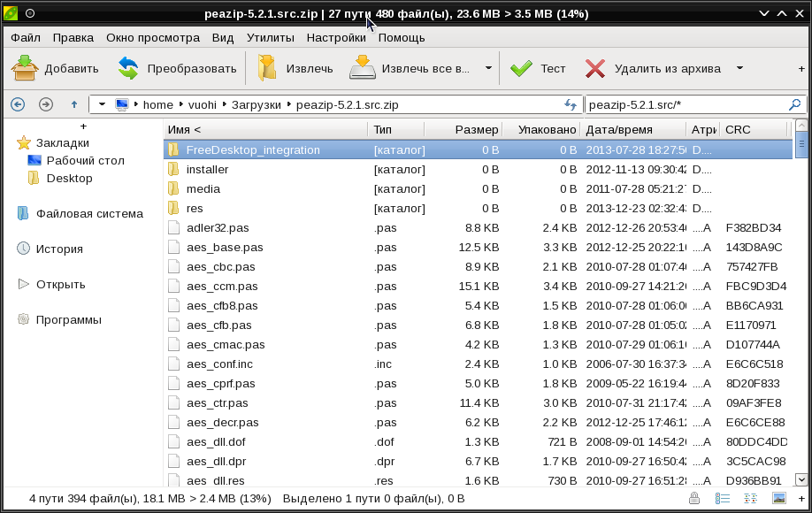The width and height of the screenshot is (812, 513).
Task: Sort by the Размер column header
Action: [463, 129]
